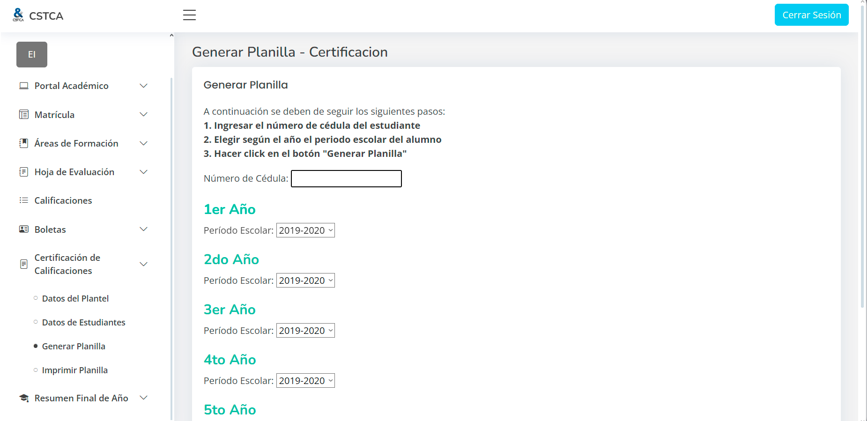Screen dimensions: 868x421
Task: Click the Áreas de Formación icon
Action: click(x=23, y=143)
